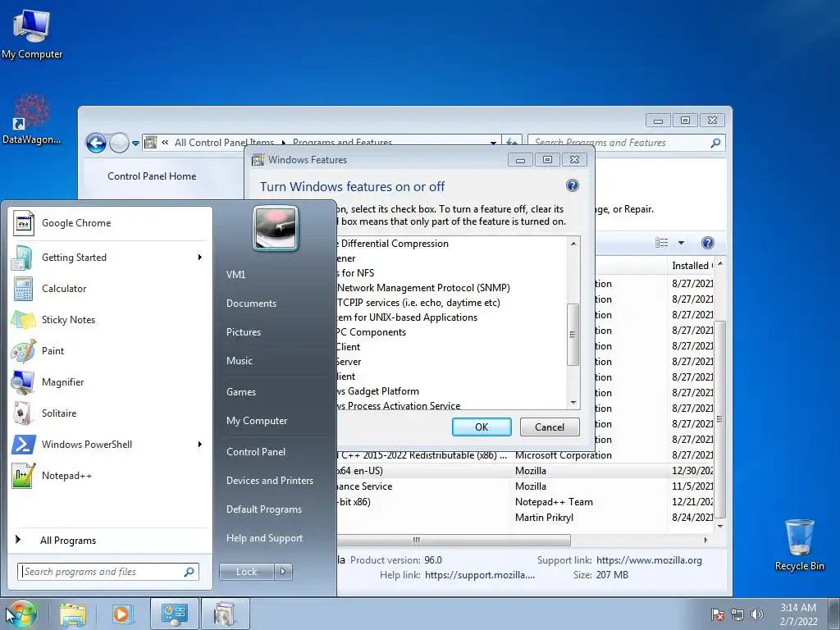
Task: Expand Windows PowerShell jump list arrow
Action: pos(200,444)
